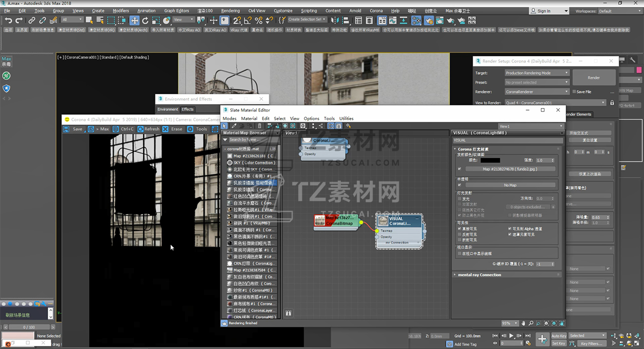The height and width of the screenshot is (349, 644).
Task: Enable the 发光 emit light checkbox
Action: pyautogui.click(x=460, y=199)
